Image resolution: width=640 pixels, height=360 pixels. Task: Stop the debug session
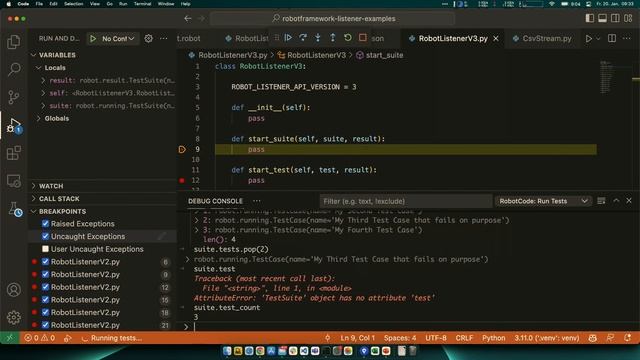tap(362, 38)
